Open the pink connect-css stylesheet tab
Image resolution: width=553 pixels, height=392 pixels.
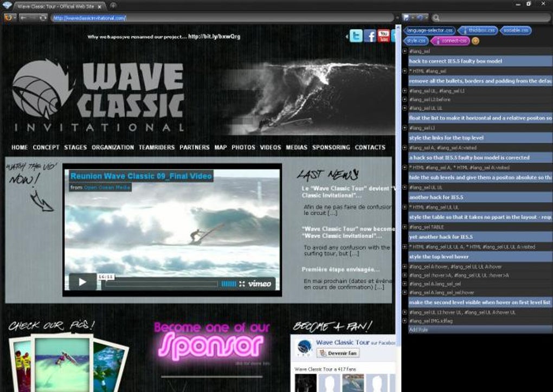[451, 41]
